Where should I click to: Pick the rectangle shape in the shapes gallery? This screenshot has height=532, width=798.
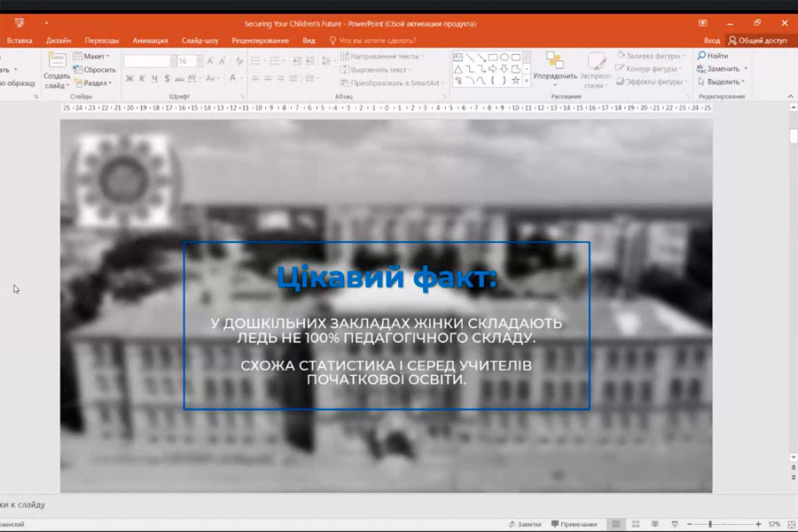(x=493, y=58)
